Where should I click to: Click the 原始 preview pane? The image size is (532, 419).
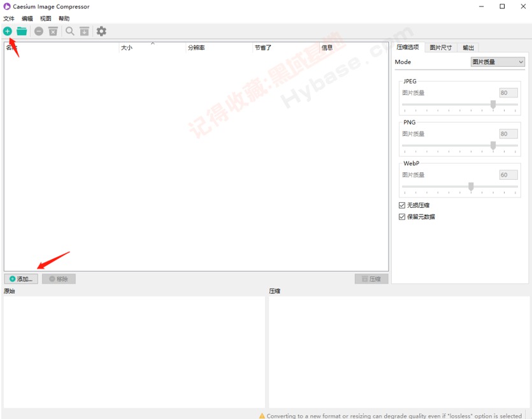134,352
